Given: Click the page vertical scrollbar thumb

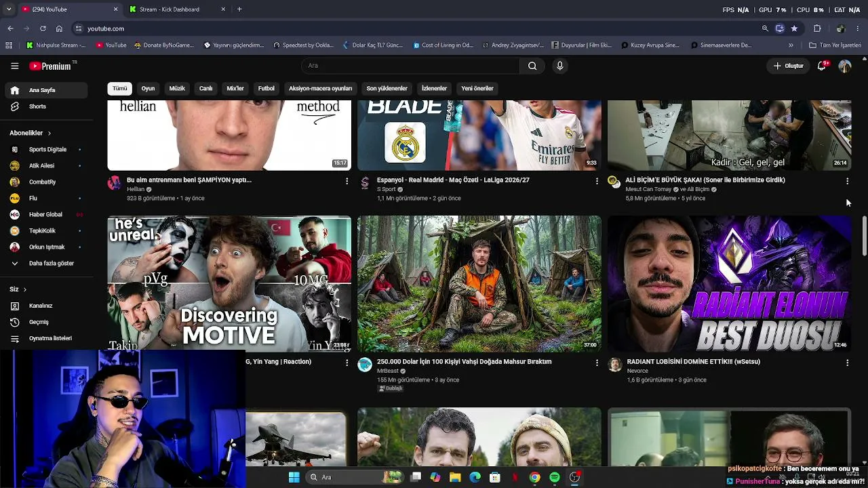Looking at the screenshot, I should (x=864, y=237).
